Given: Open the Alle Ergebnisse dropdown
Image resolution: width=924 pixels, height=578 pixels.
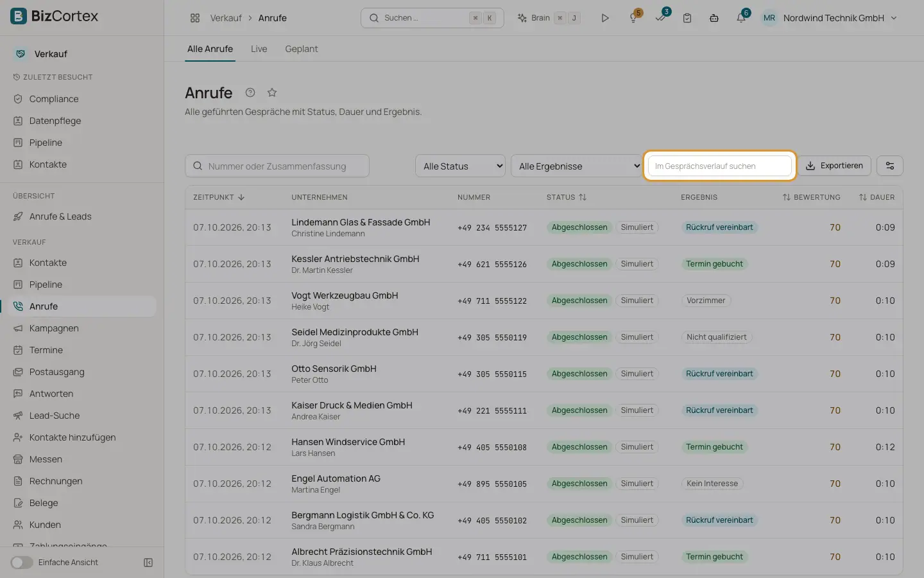Looking at the screenshot, I should (577, 166).
